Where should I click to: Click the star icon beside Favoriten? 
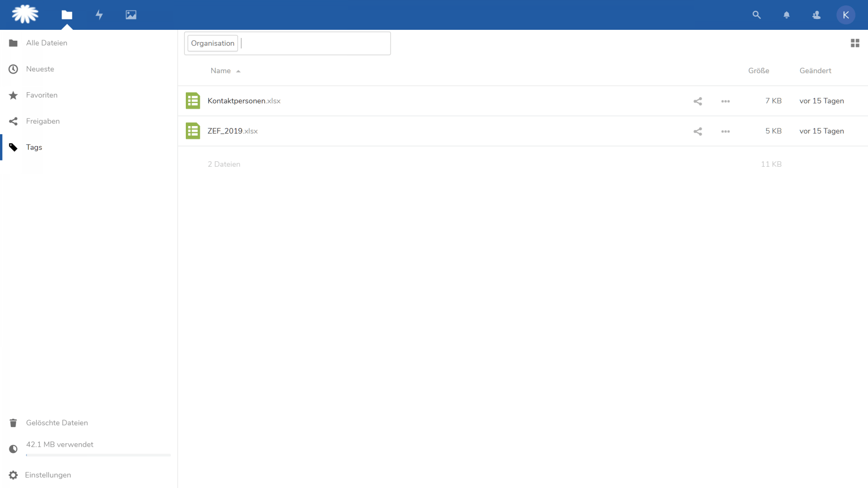13,95
